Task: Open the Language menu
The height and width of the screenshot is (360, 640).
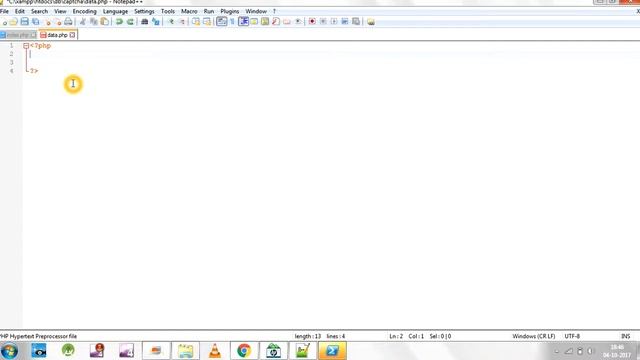Action: 116,11
